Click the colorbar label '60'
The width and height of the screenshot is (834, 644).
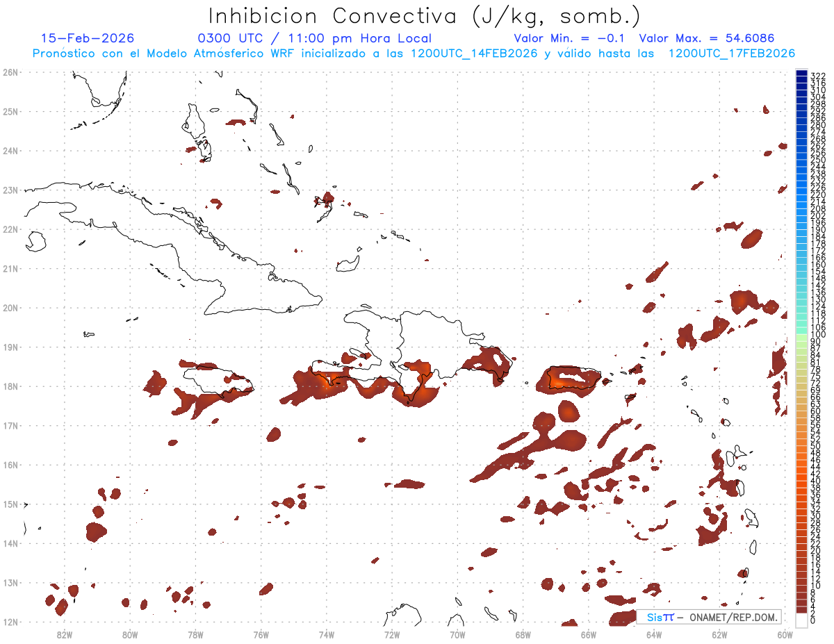click(x=815, y=411)
